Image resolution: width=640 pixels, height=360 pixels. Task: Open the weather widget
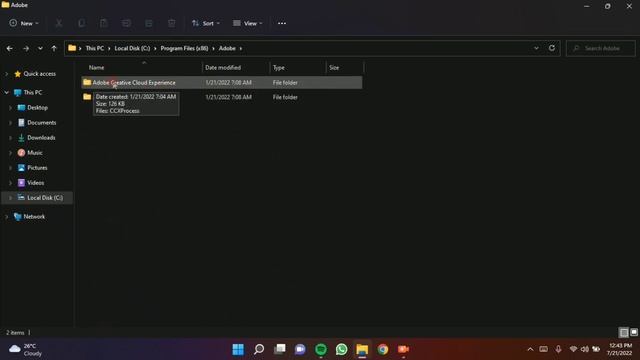pyautogui.click(x=25, y=350)
